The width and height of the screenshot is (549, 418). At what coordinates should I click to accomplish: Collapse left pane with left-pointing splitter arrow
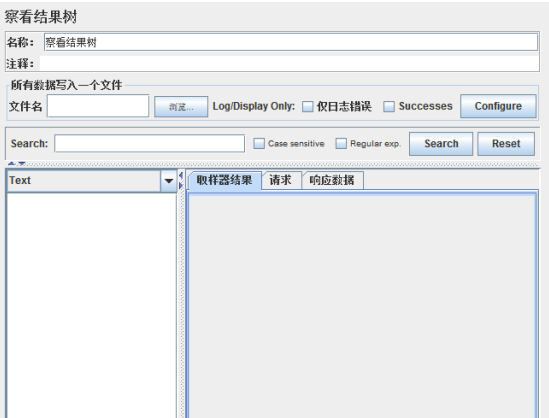tap(181, 175)
